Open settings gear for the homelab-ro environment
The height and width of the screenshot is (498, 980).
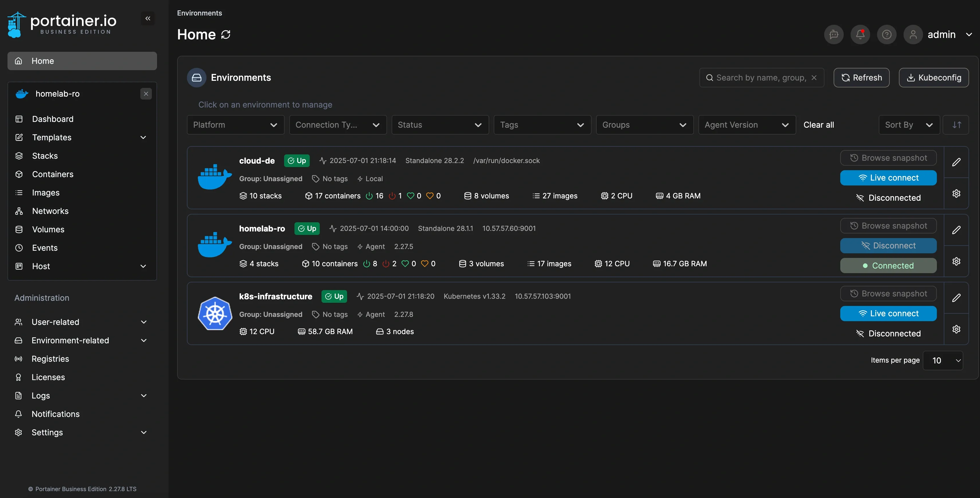tap(957, 261)
